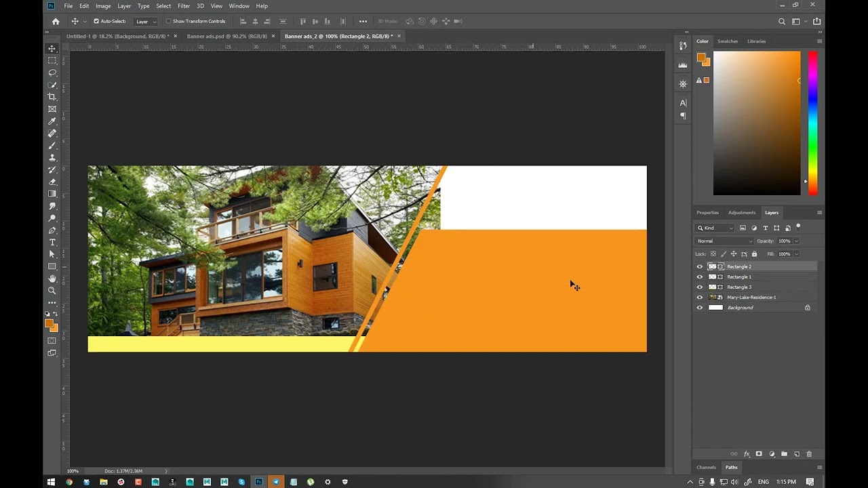Open the Adjustments tab
Screen dimensions: 868x488
(x=741, y=212)
